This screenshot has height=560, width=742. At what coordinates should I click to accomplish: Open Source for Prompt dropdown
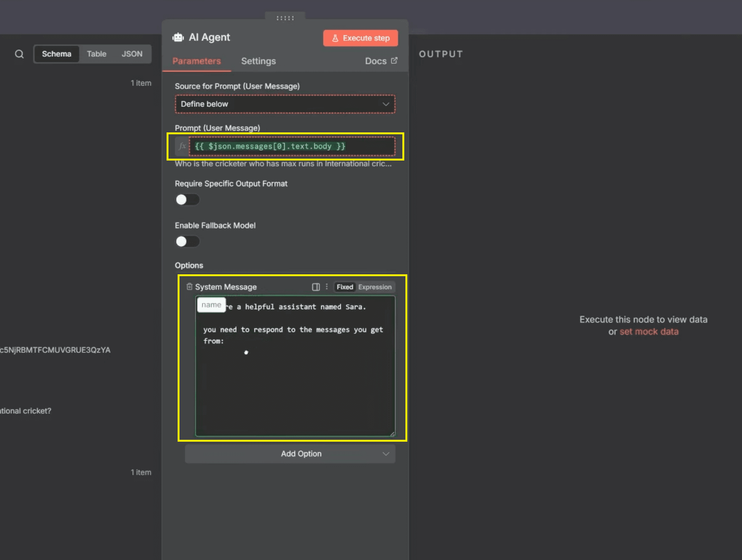(x=285, y=104)
